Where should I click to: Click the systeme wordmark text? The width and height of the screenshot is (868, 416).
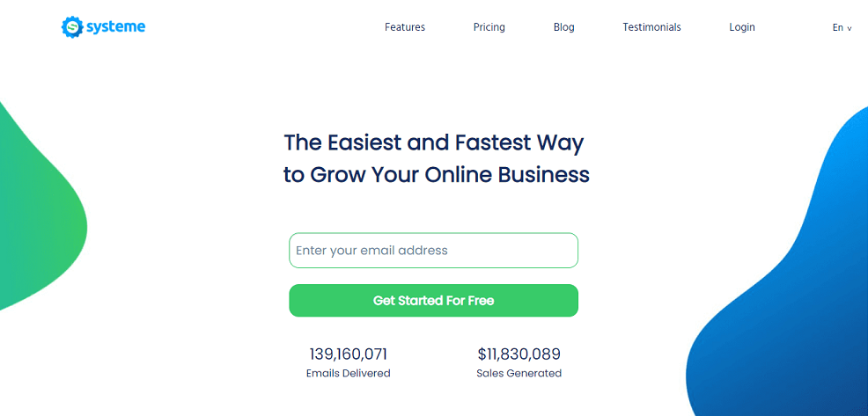click(x=115, y=27)
